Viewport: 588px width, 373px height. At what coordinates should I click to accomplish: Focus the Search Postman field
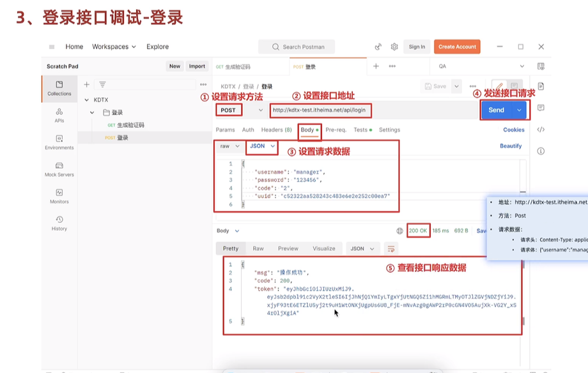[x=297, y=47]
